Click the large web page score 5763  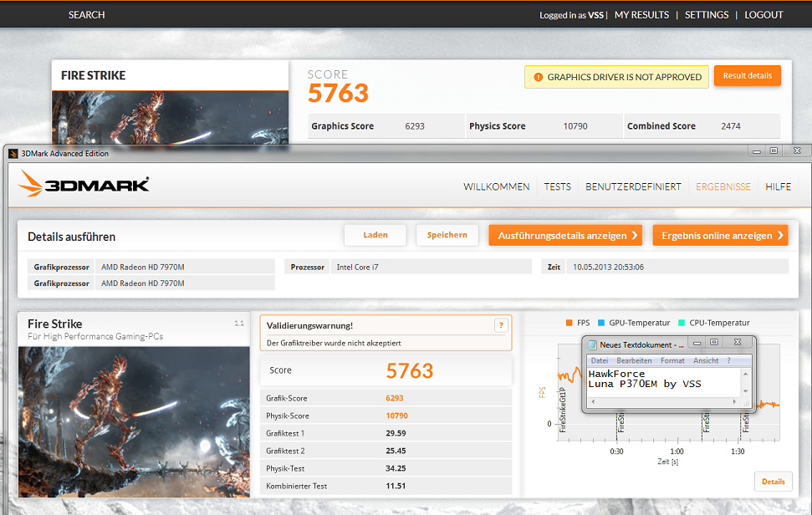[338, 93]
